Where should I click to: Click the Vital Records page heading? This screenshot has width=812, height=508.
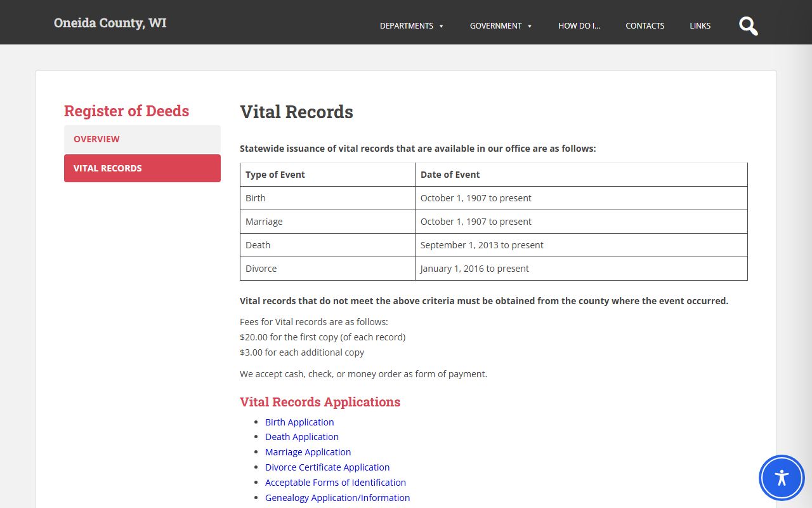click(296, 112)
